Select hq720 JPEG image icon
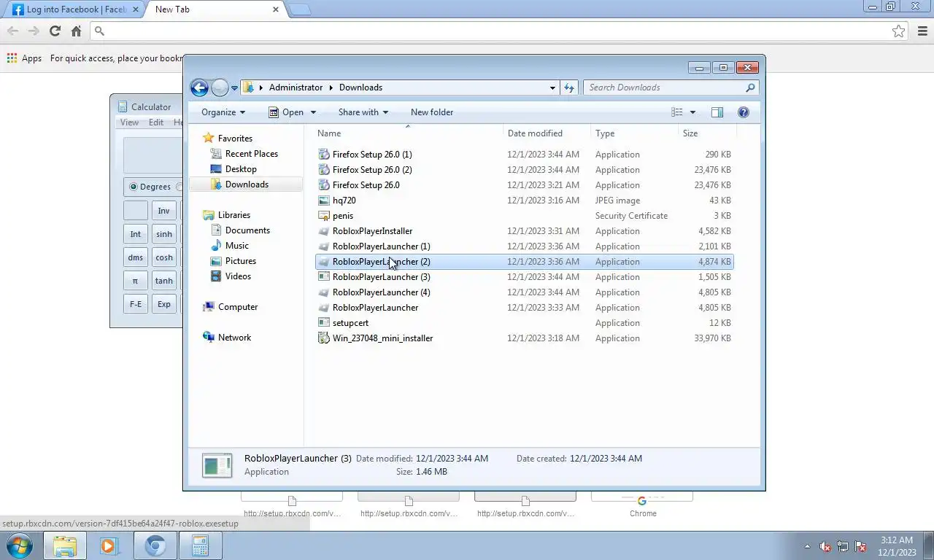The image size is (934, 560). pyautogui.click(x=324, y=201)
